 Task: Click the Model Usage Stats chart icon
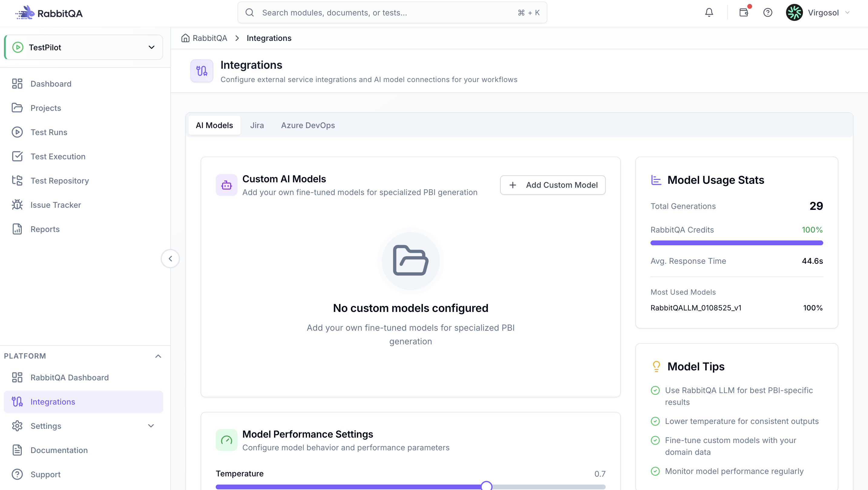[656, 180]
